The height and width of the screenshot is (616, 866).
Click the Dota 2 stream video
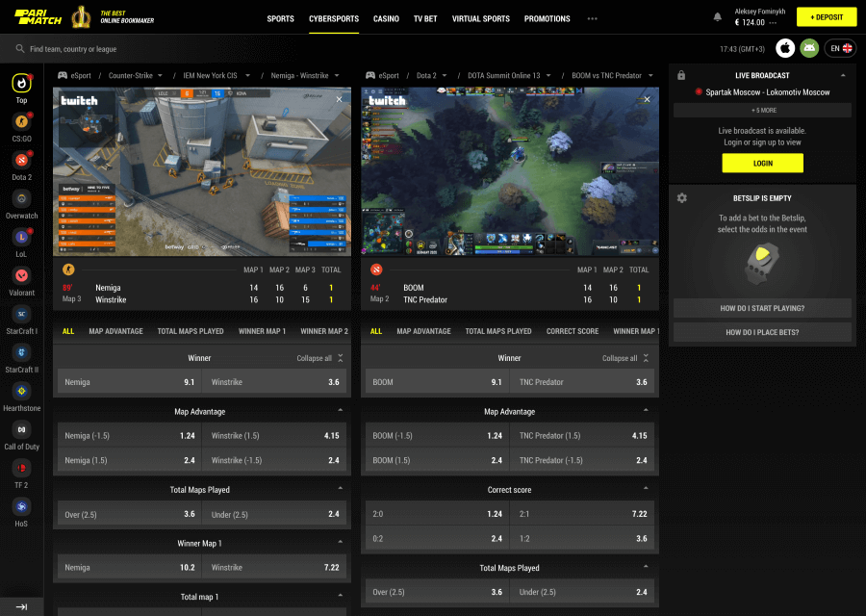510,171
